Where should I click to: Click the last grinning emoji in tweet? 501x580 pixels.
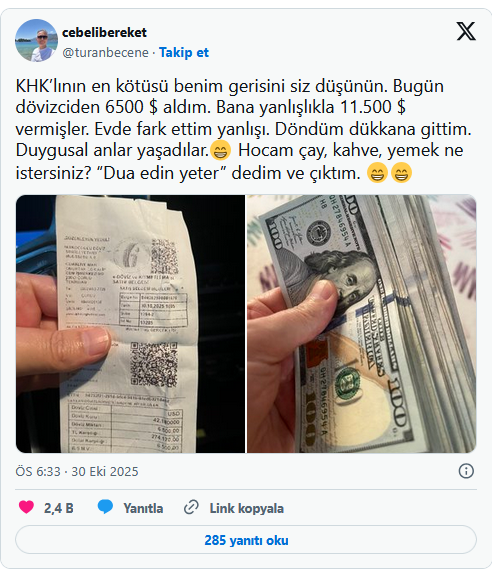[401, 172]
